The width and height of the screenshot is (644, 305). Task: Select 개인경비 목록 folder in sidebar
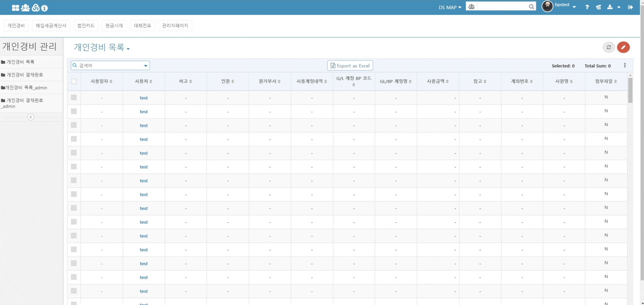[x=31, y=62]
